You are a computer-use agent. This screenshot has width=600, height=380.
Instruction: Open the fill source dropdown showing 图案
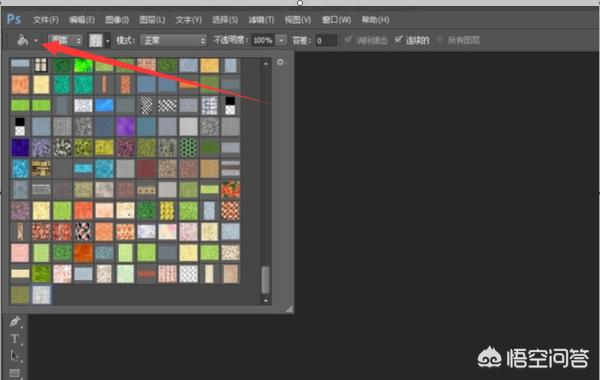[65, 40]
